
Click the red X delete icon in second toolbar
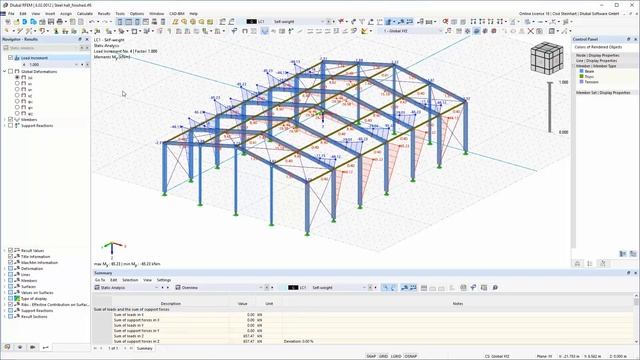[x=530, y=31]
